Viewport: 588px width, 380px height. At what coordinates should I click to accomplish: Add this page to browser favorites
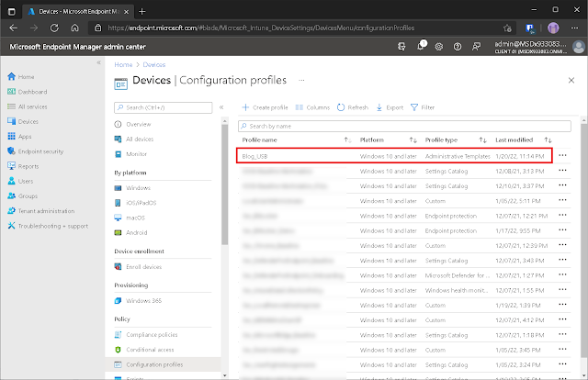pos(507,28)
